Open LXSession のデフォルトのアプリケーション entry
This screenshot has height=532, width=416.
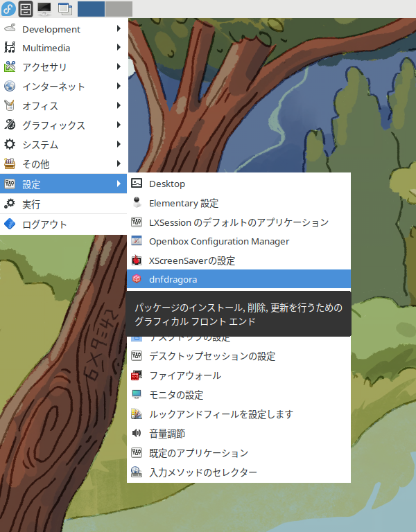click(239, 222)
